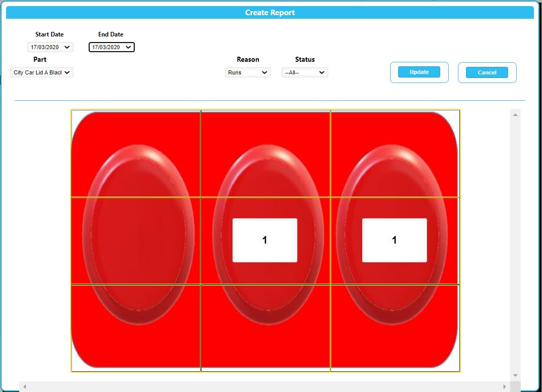This screenshot has width=542, height=392.
Task: Click the Cancel button
Action: coord(487,72)
